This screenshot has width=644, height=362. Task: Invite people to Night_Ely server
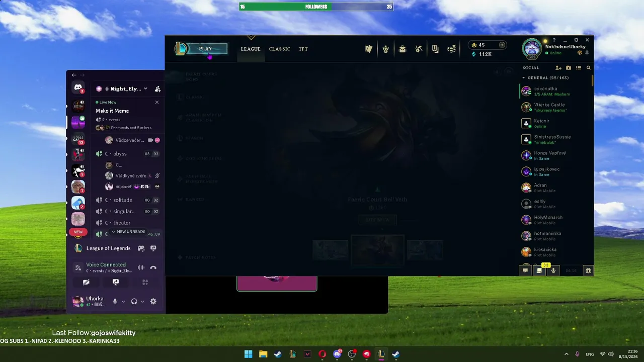(157, 89)
